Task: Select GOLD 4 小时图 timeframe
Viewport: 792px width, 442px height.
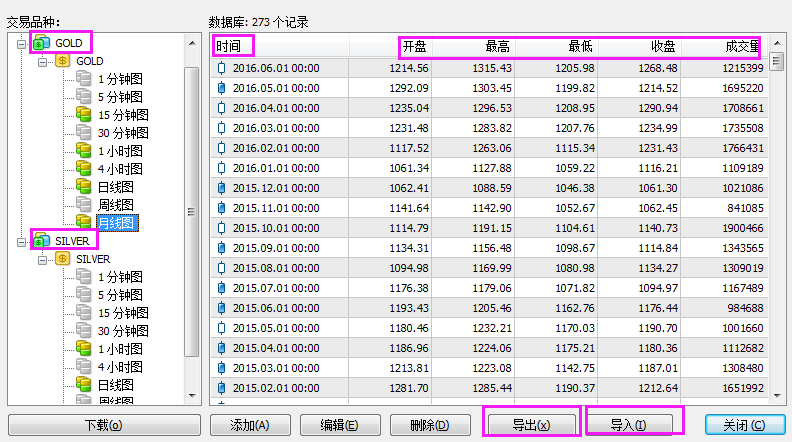Action: point(120,169)
